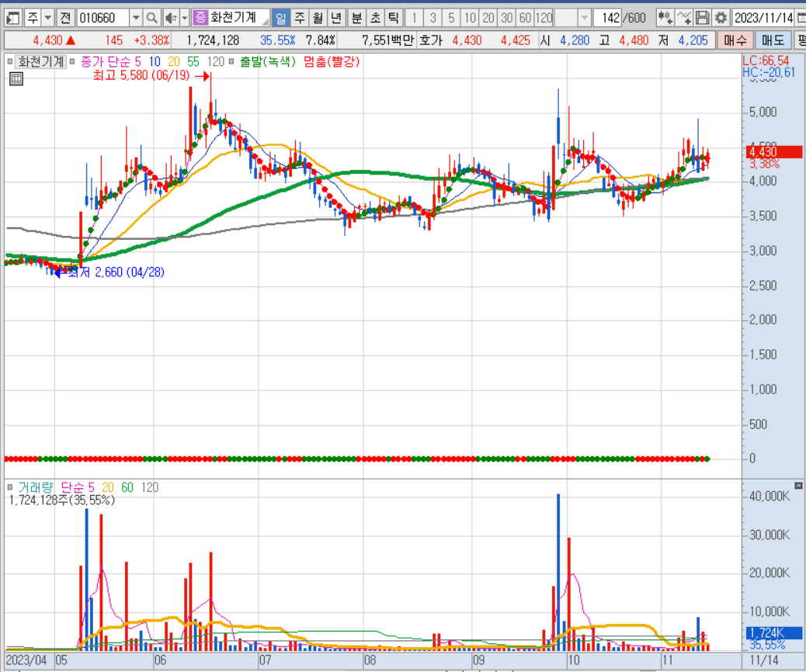Viewport: 806px width, 672px height.
Task: Select the 30 interval button
Action: pyautogui.click(x=507, y=19)
